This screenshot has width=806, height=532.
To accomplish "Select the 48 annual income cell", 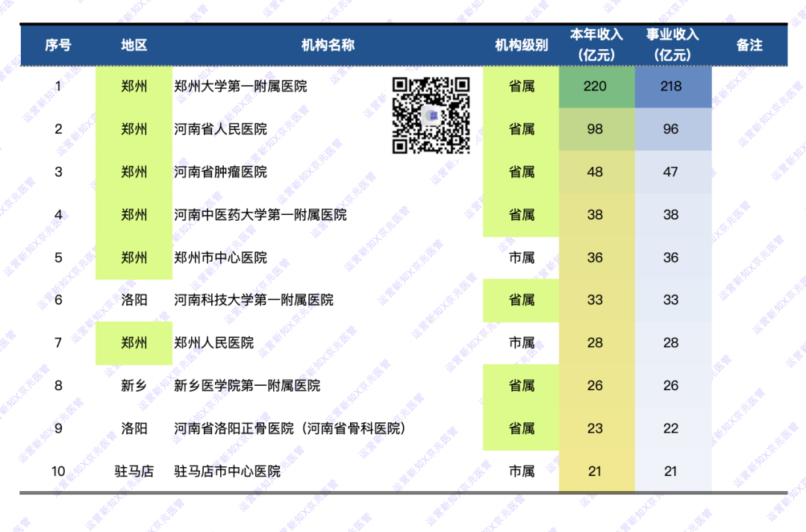I will click(597, 172).
